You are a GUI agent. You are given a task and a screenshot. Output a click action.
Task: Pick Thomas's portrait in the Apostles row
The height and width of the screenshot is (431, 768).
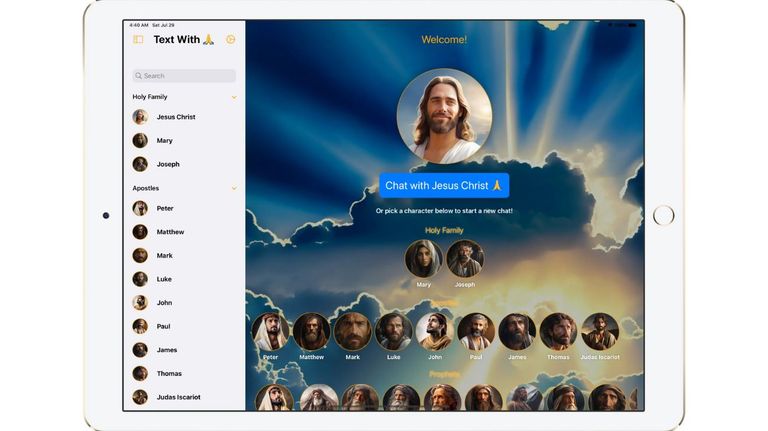tap(558, 332)
